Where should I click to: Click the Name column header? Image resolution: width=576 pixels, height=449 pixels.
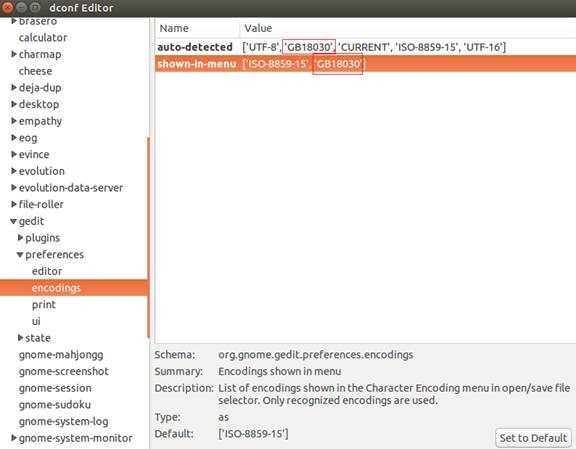(197, 28)
